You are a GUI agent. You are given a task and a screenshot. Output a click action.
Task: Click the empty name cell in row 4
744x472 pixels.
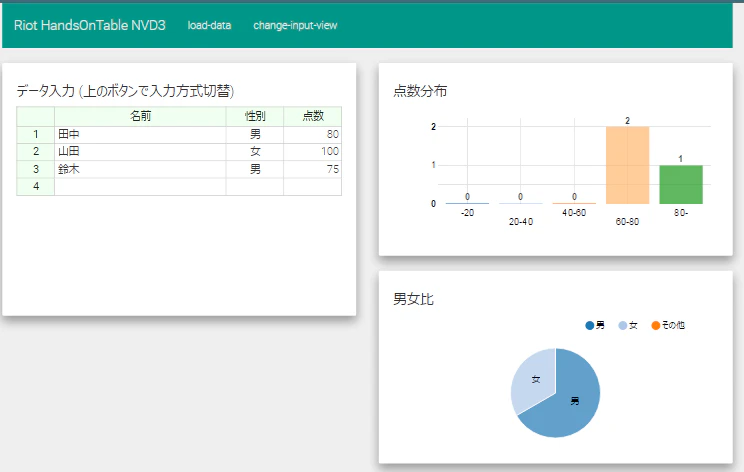[140, 186]
